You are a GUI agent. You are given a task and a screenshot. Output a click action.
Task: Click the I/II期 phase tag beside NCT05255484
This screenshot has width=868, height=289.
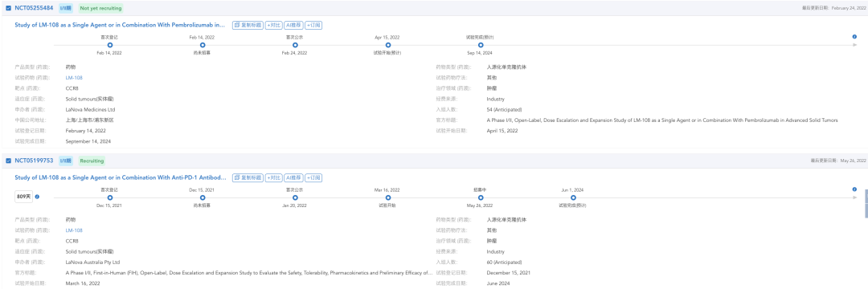pyautogui.click(x=65, y=8)
